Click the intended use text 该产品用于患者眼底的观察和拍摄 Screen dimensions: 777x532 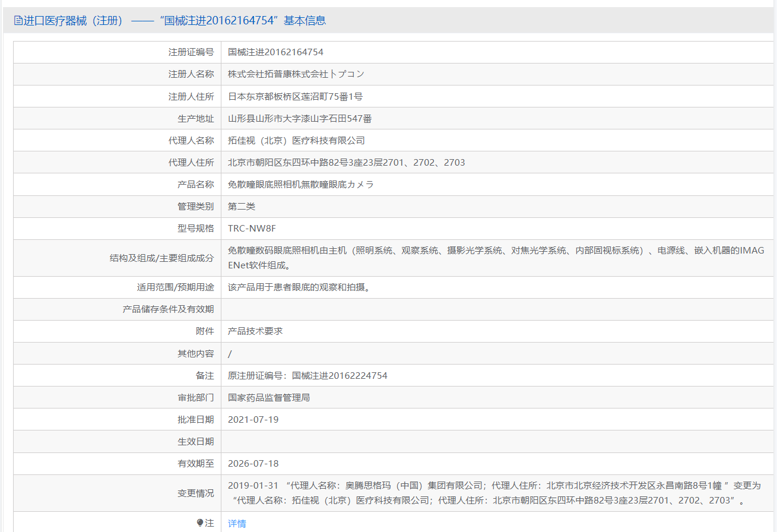[300, 287]
